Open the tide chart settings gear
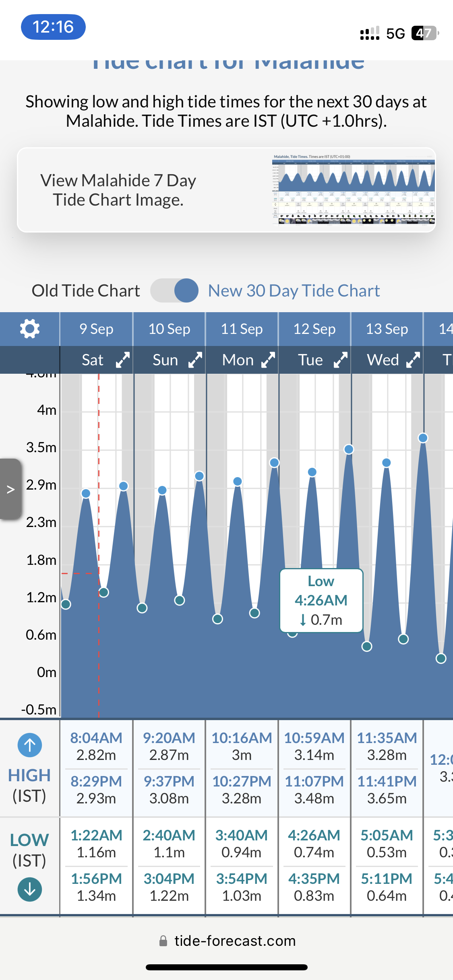The width and height of the screenshot is (453, 980). (x=30, y=329)
